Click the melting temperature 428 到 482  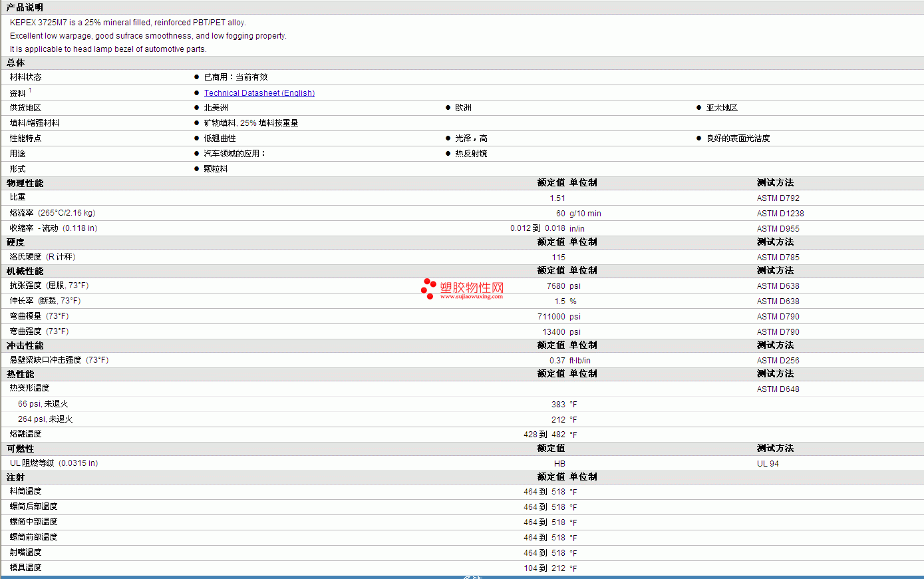544,435
